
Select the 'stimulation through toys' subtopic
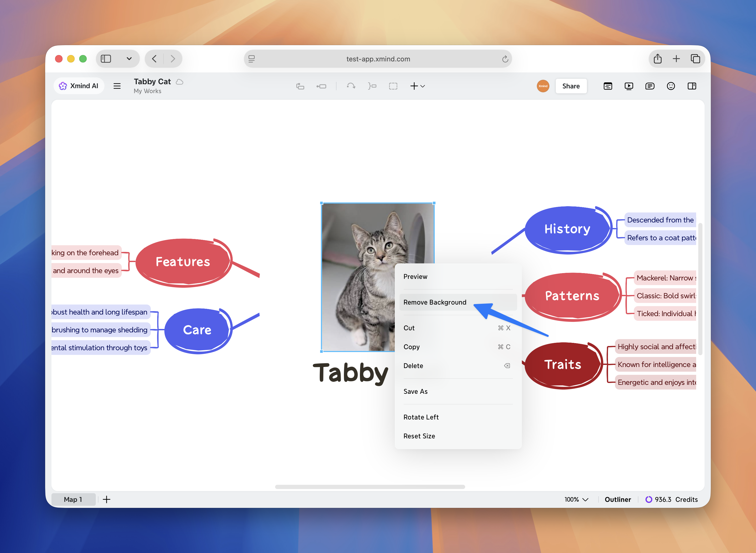click(101, 348)
